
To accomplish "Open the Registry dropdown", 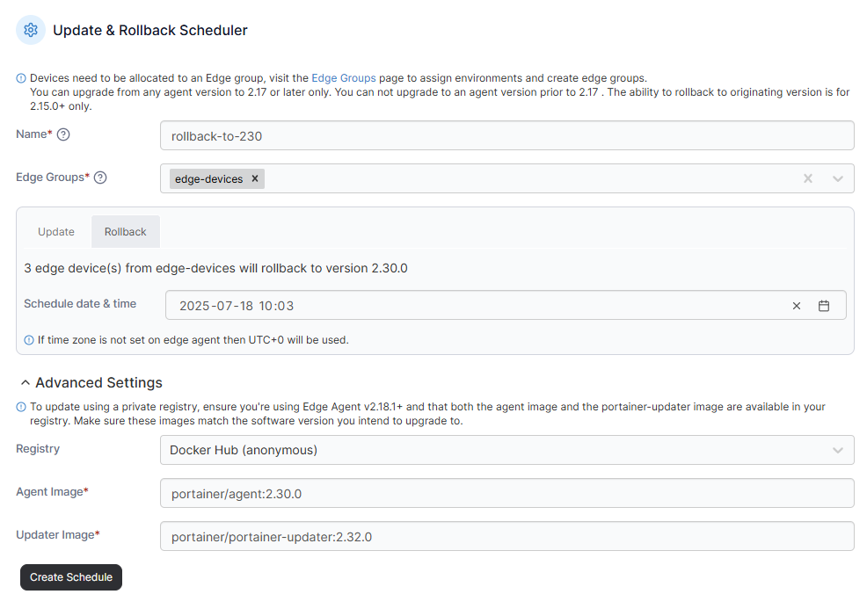I will [506, 450].
